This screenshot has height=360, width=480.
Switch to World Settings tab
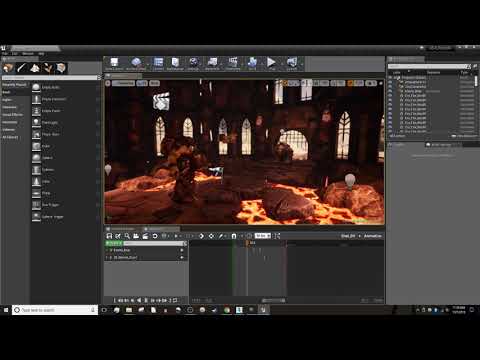441,145
